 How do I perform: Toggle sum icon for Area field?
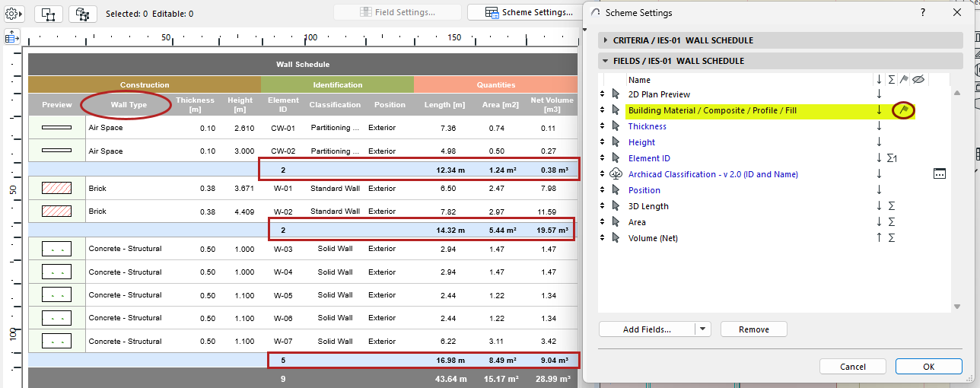tap(892, 222)
